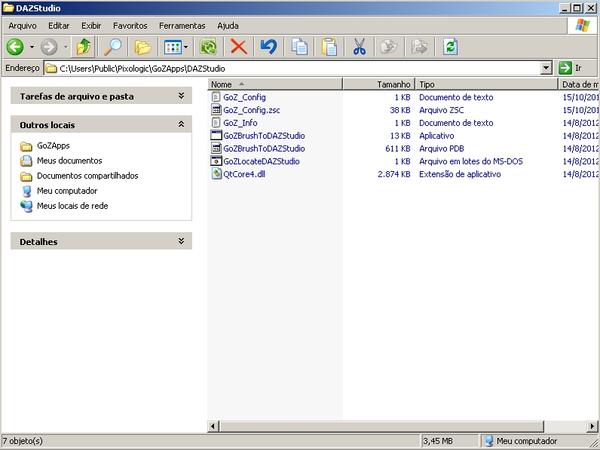The height and width of the screenshot is (450, 600).
Task: Click the Cut scissors icon
Action: coord(359,47)
